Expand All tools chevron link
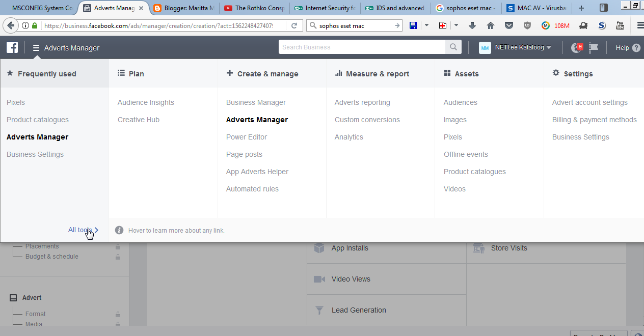This screenshot has height=336, width=644. pos(83,230)
